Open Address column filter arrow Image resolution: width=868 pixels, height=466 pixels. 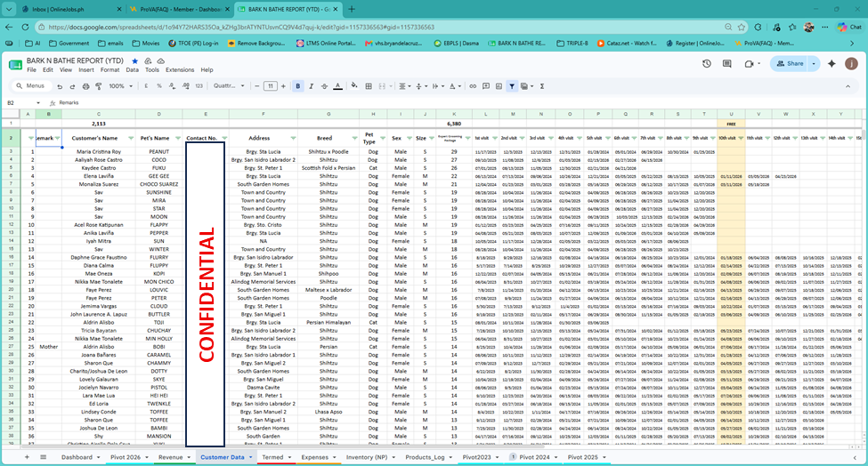(x=293, y=138)
